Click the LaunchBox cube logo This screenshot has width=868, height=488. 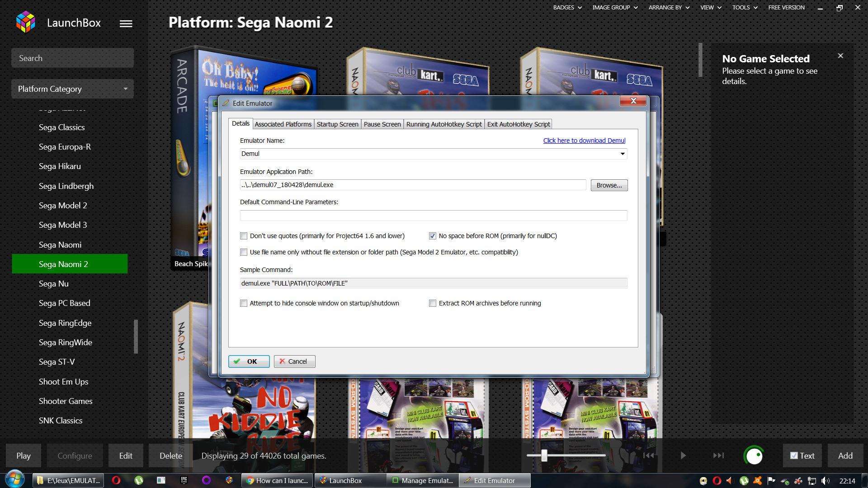(25, 22)
